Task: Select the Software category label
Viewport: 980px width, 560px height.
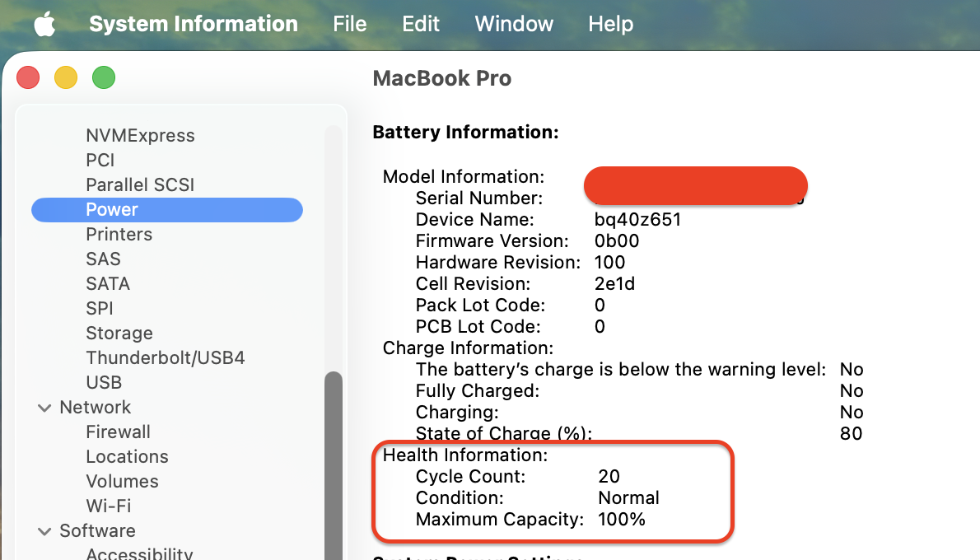Action: coord(97,530)
